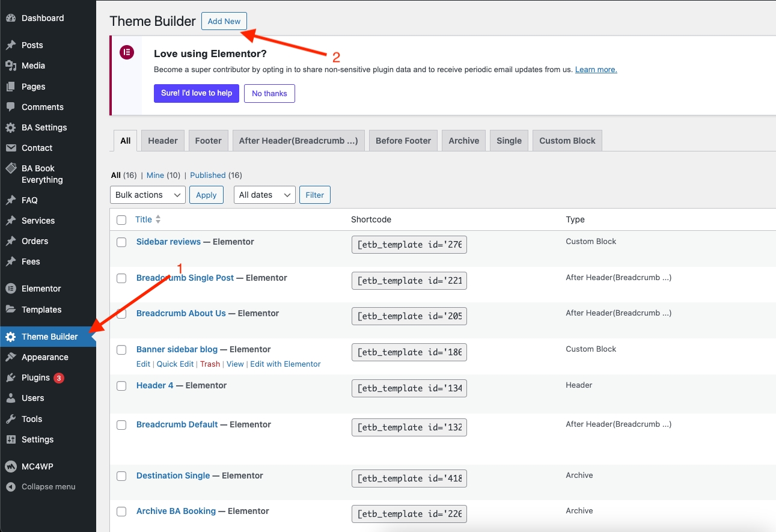Viewport: 776px width, 532px height.
Task: Toggle the select-all checkbox beside Title
Action: point(121,220)
